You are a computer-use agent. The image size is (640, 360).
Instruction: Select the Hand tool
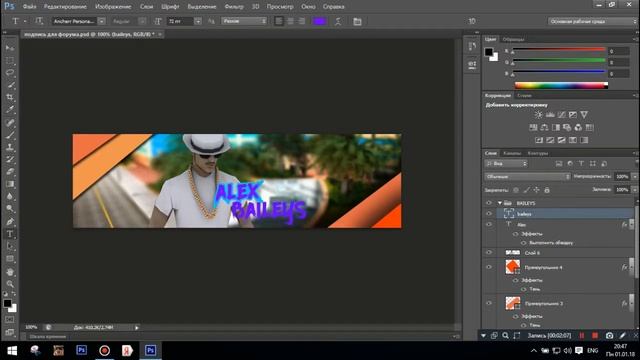[x=10, y=272]
